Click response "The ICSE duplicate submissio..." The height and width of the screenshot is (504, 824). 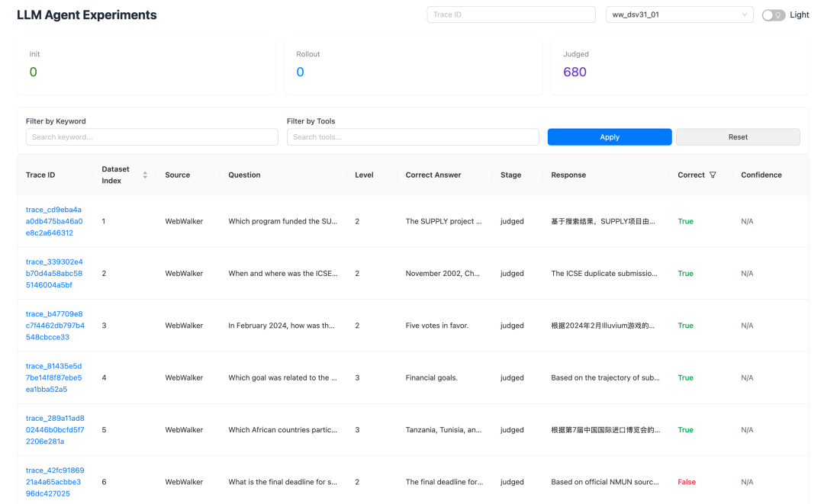coord(604,273)
